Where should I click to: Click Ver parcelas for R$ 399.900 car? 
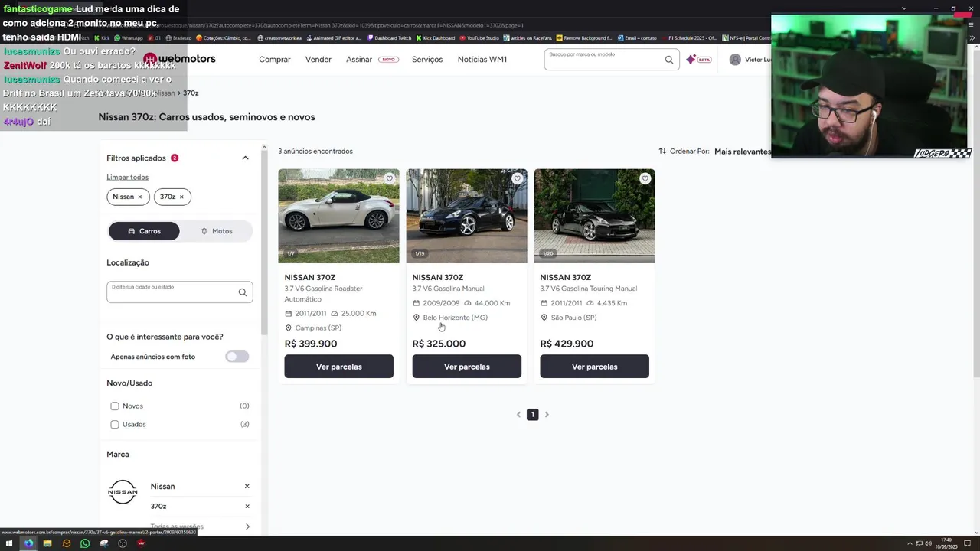coord(339,367)
